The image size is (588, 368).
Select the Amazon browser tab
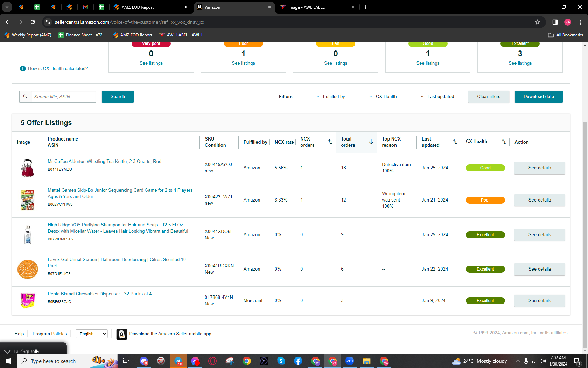pyautogui.click(x=234, y=7)
